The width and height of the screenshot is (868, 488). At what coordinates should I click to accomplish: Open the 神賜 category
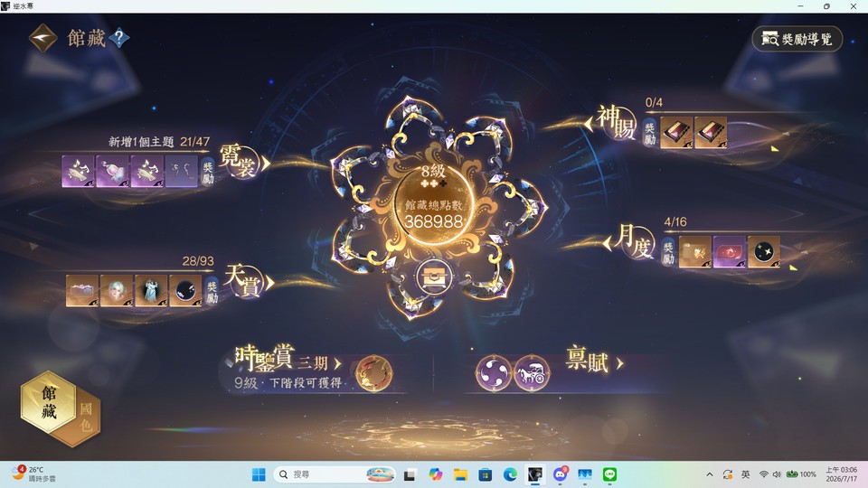click(x=611, y=122)
